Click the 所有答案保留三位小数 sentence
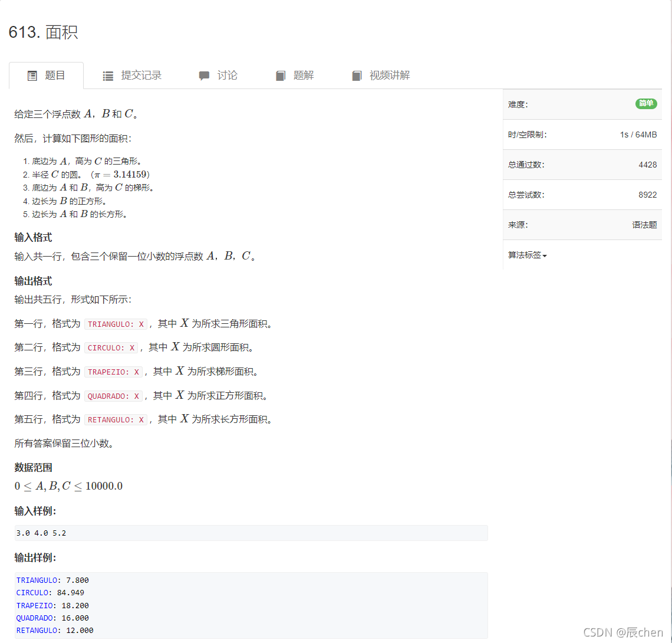 (x=64, y=444)
